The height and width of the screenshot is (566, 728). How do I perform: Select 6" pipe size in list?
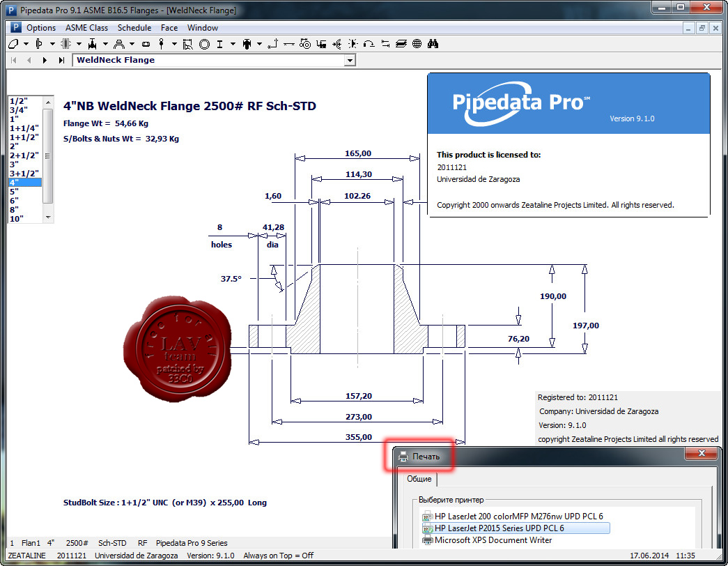[x=25, y=201]
